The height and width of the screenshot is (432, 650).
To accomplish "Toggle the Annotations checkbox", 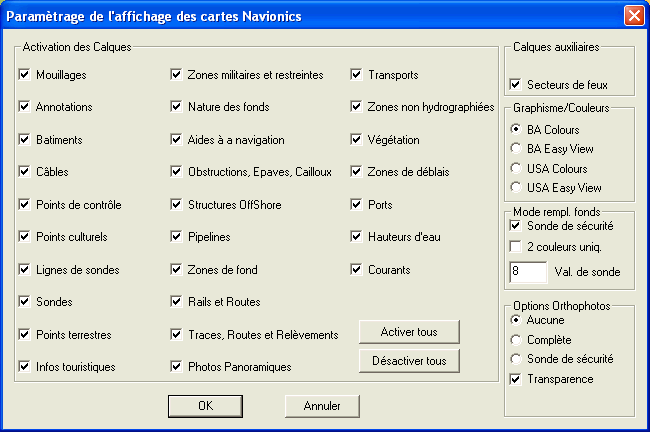I will click(x=24, y=107).
